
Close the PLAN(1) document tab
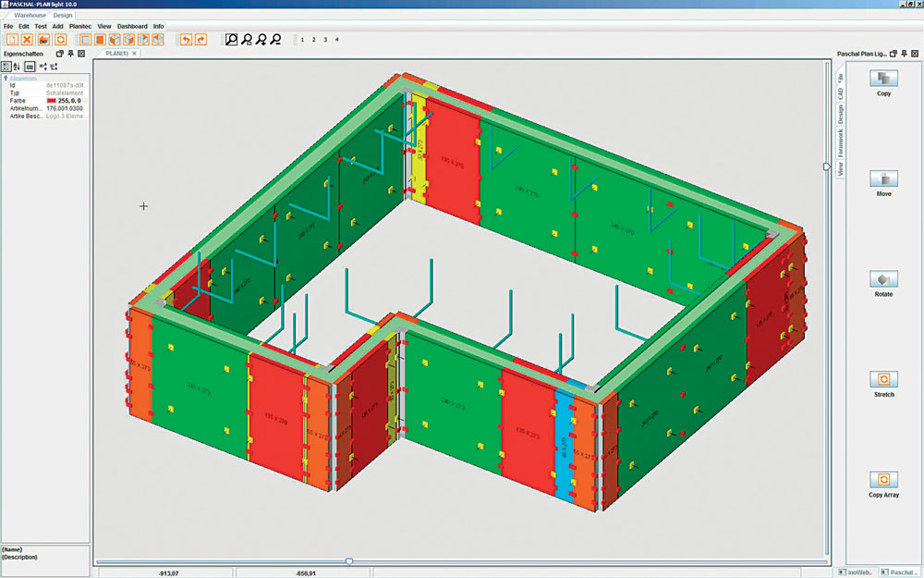134,54
